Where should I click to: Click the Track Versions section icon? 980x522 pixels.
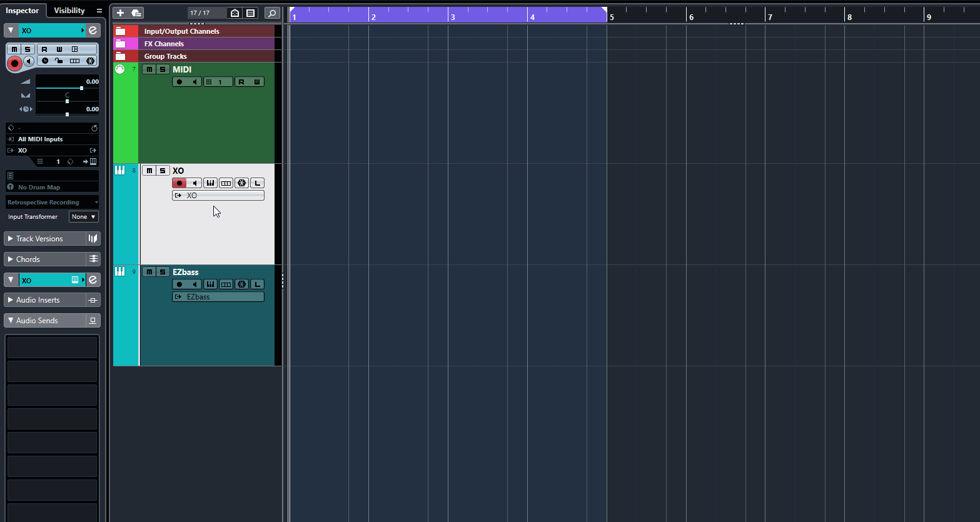coord(93,238)
